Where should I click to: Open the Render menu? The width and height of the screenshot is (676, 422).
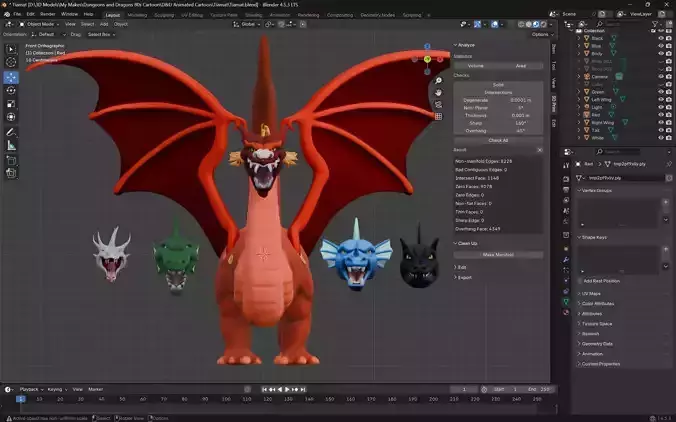pos(47,14)
